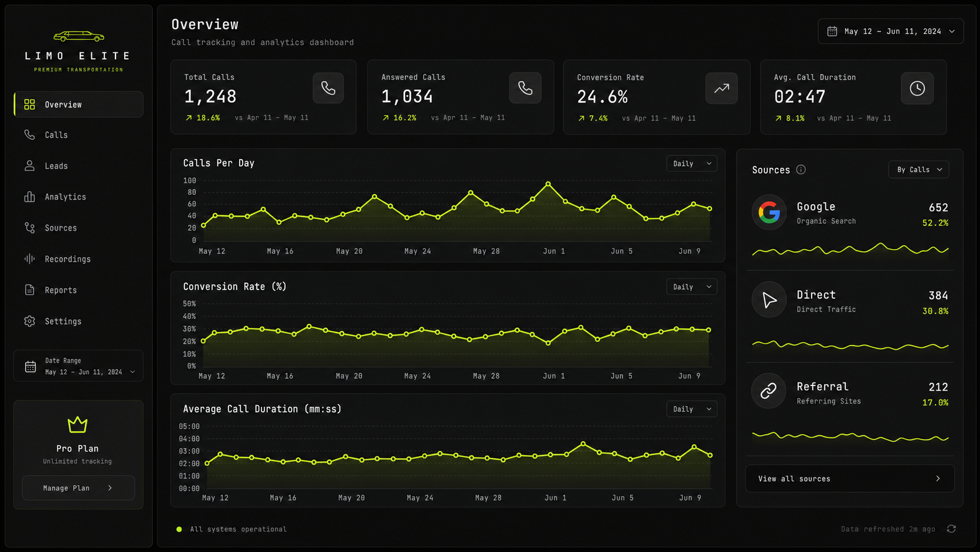Click the 24.6% Conversion Rate value
This screenshot has height=552, width=980.
(602, 97)
